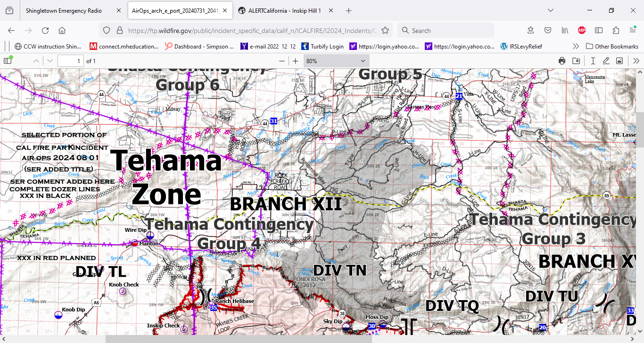
Task: Add an image with the PDF image tool
Action: [x=619, y=61]
